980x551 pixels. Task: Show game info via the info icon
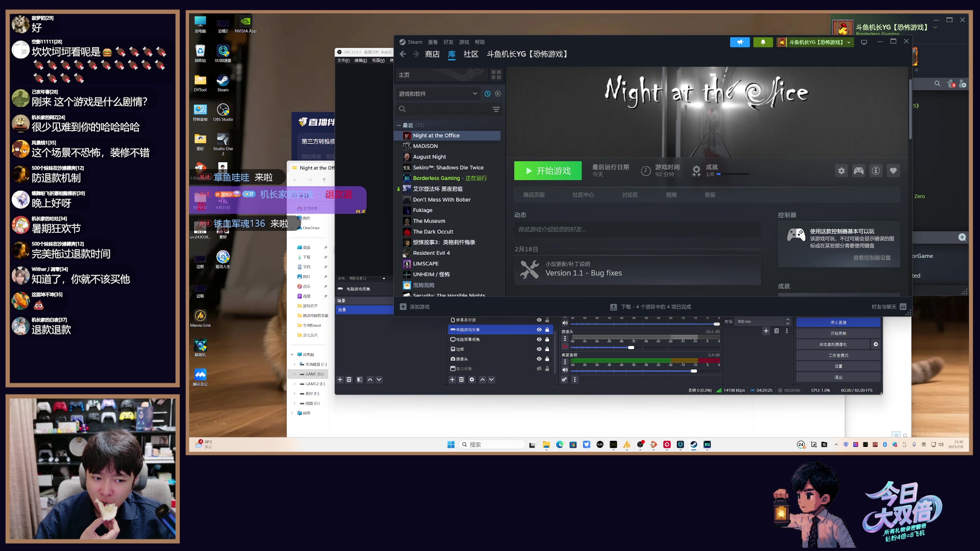[876, 171]
